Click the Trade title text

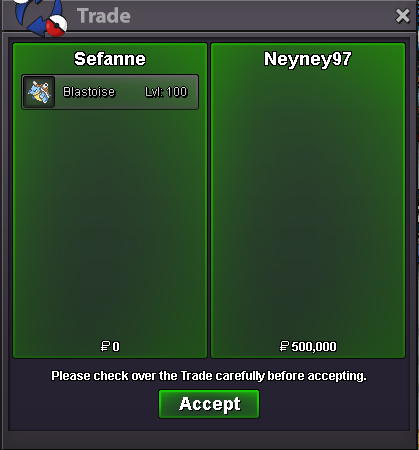point(104,16)
